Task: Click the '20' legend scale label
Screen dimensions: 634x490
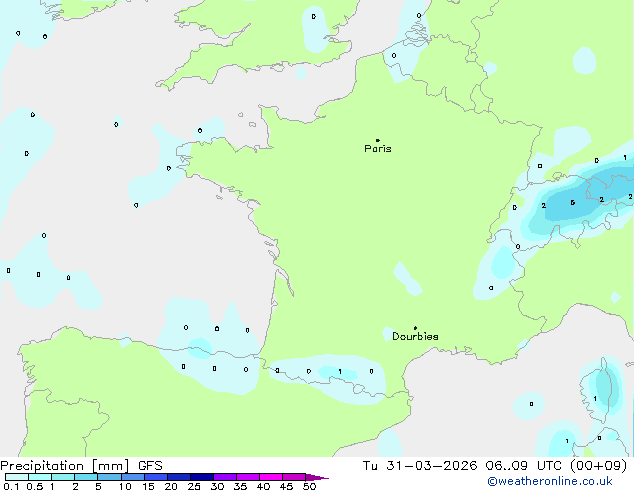Action: click(171, 486)
